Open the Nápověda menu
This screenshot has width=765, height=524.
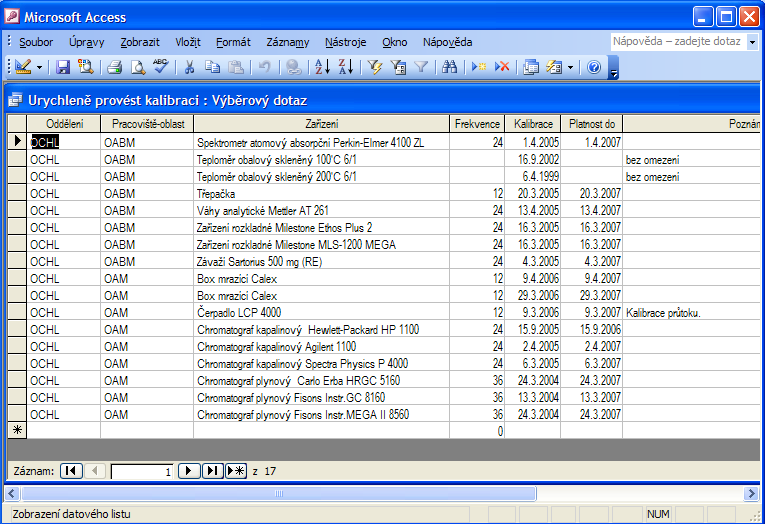[x=447, y=42]
